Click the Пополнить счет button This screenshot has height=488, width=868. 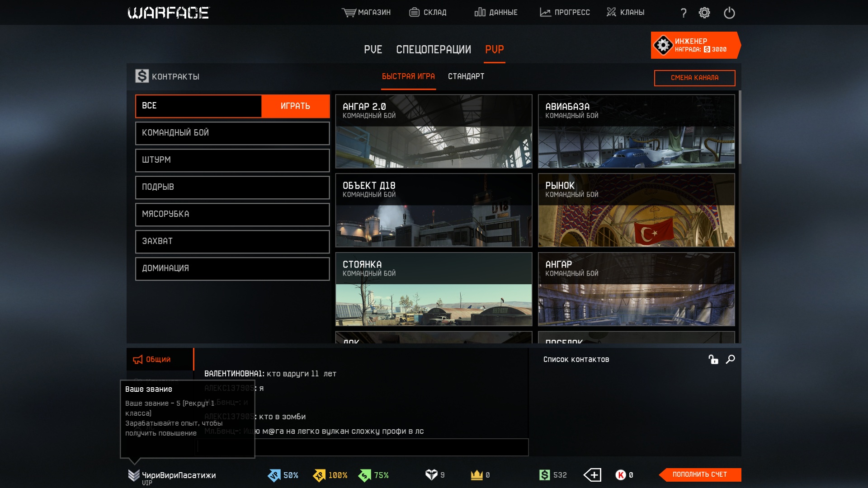pyautogui.click(x=699, y=474)
